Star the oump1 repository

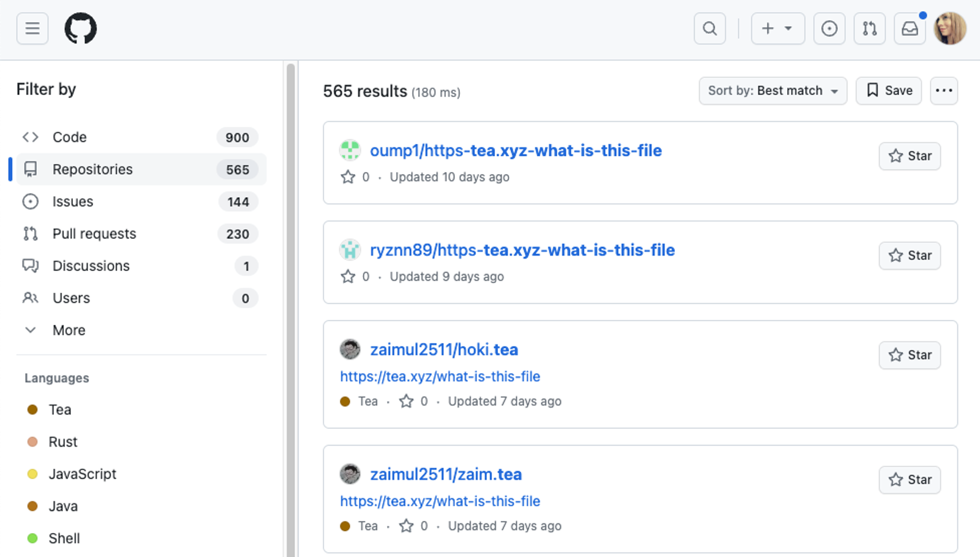(910, 156)
